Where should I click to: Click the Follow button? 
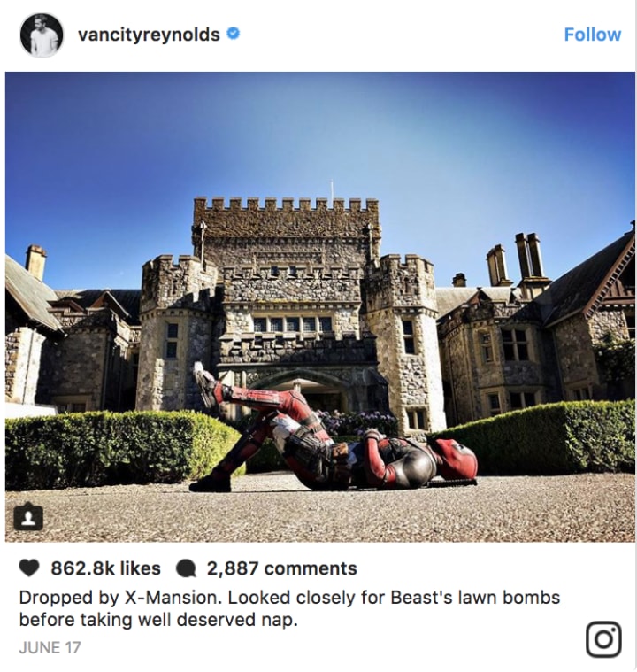[592, 35]
